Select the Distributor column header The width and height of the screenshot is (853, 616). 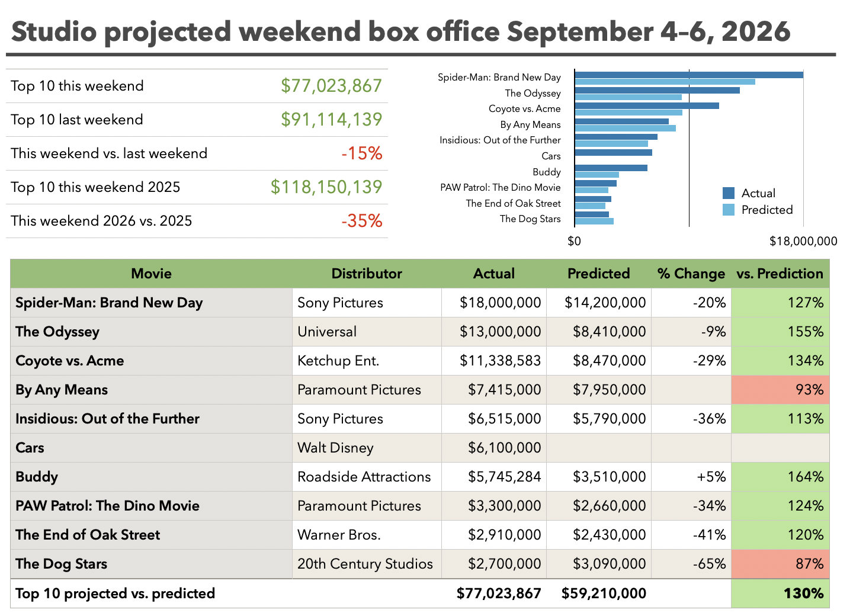367,274
